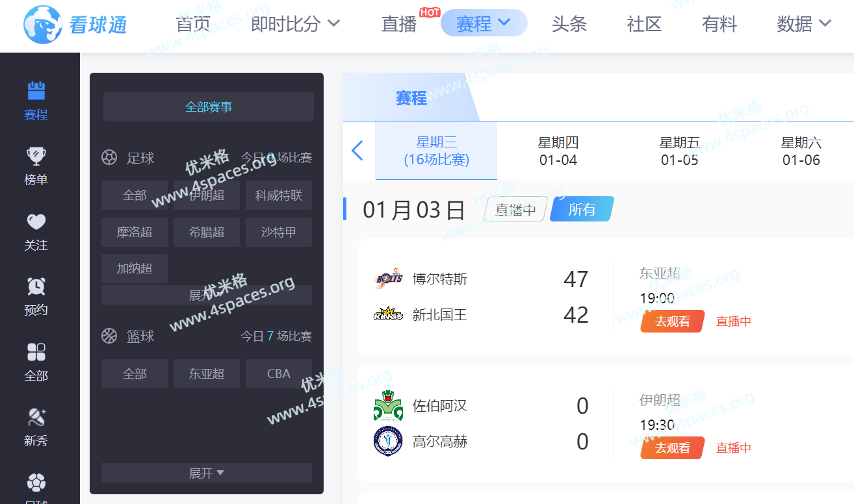Click the 看球通 logo icon
The width and height of the screenshot is (854, 504).
pyautogui.click(x=42, y=25)
